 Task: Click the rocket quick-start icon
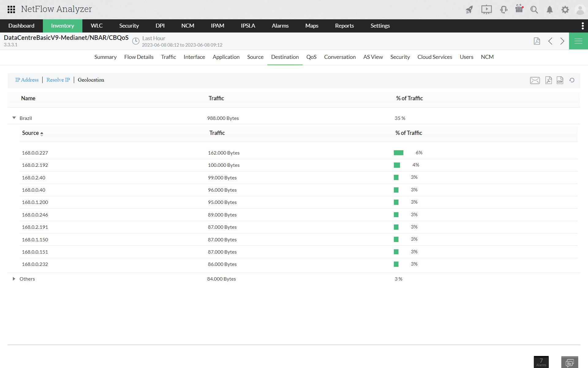point(469,10)
